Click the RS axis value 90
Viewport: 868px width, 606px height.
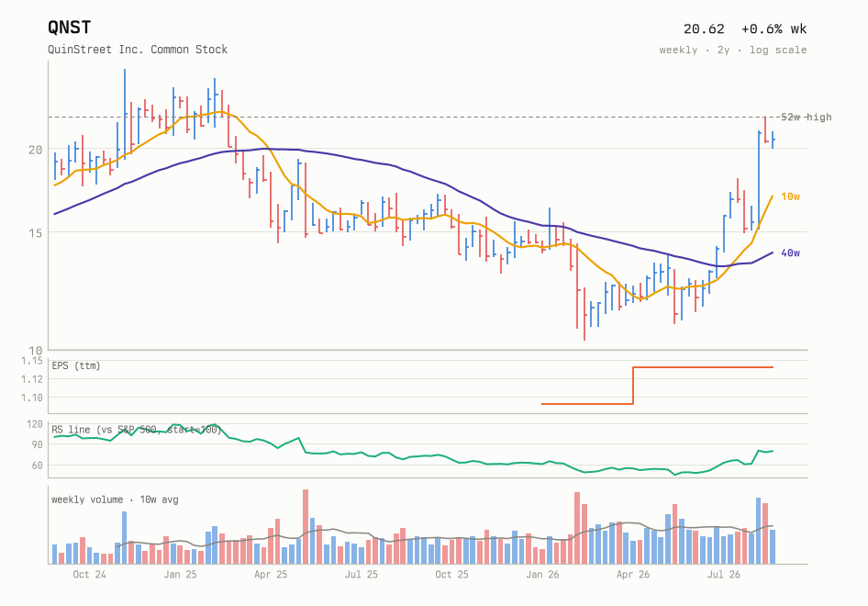tap(37, 444)
